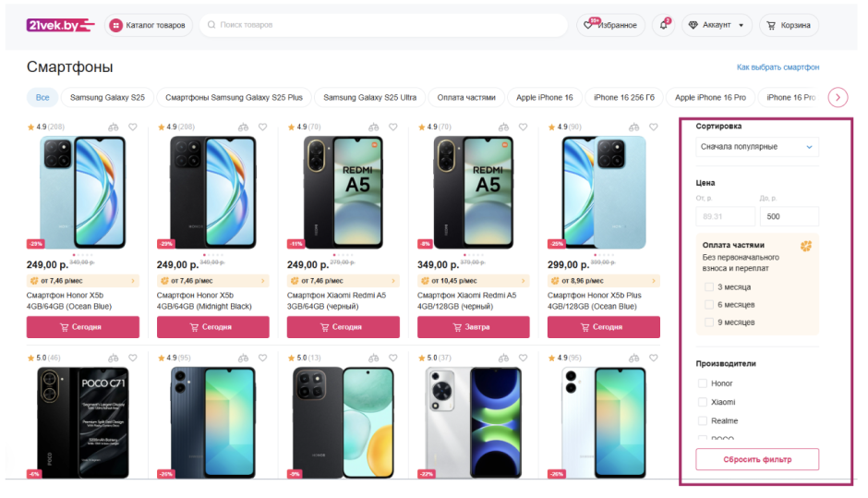Select the Samsung Galaxy S25 category chip
Viewport: 868px width, 498px height.
[x=107, y=98]
